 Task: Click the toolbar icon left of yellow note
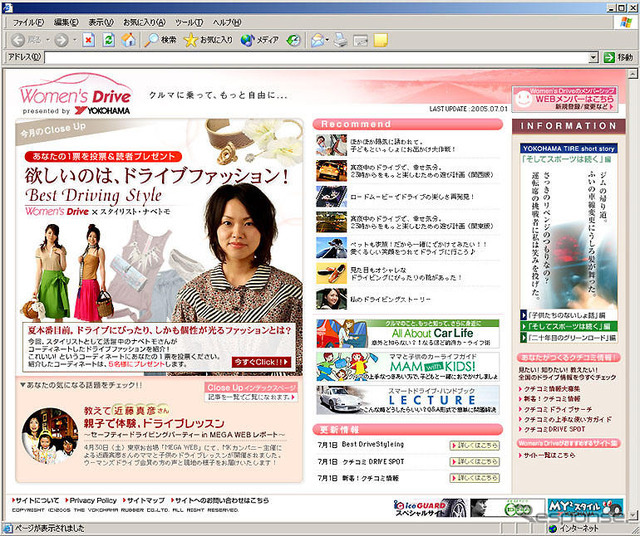[x=360, y=40]
